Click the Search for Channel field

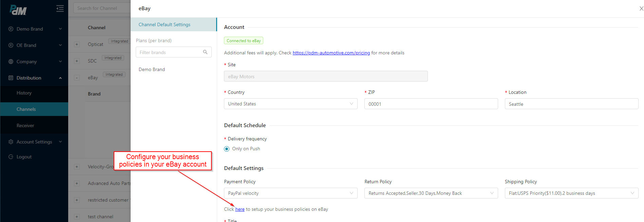[102, 8]
